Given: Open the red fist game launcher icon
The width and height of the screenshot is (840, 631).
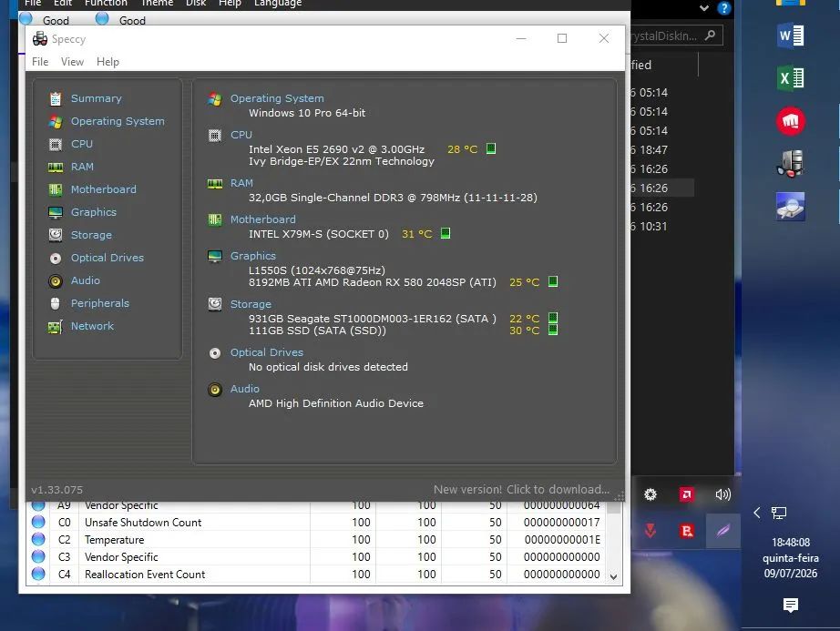Looking at the screenshot, I should click(x=790, y=121).
